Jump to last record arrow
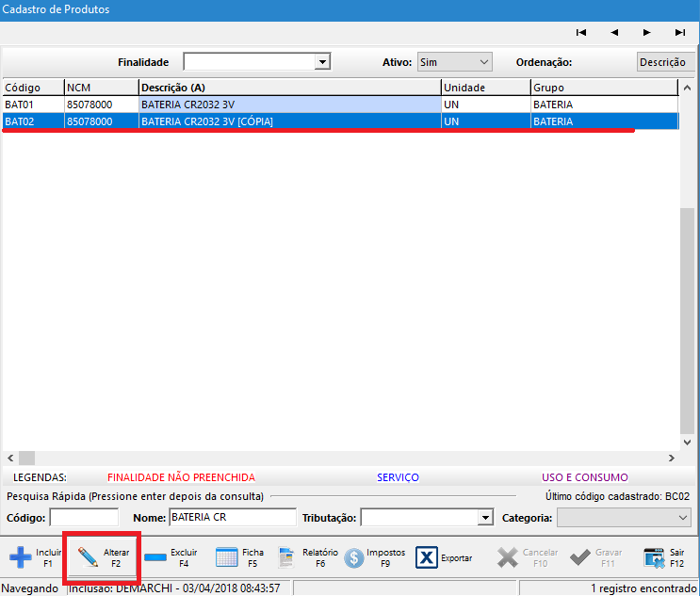Image resolution: width=700 pixels, height=596 pixels. coord(680,32)
